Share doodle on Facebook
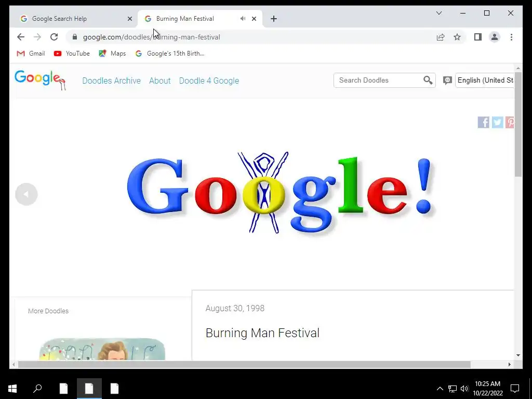 (x=483, y=122)
